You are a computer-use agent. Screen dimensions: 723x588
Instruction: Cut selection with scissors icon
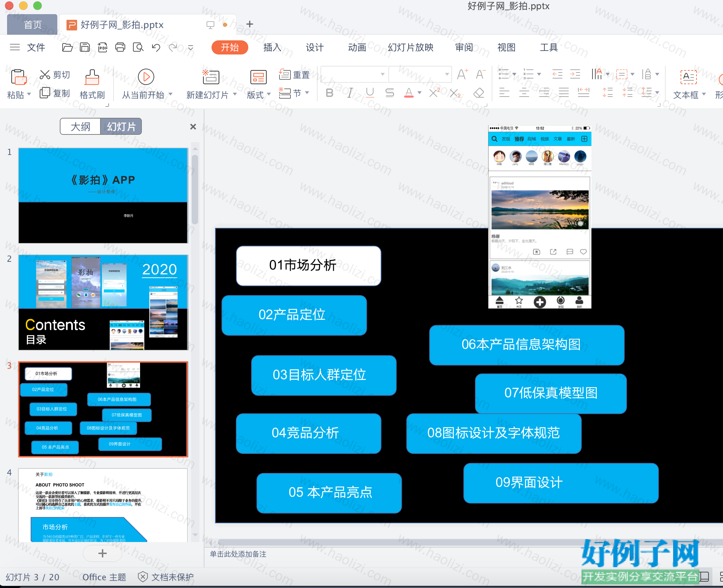click(x=45, y=75)
